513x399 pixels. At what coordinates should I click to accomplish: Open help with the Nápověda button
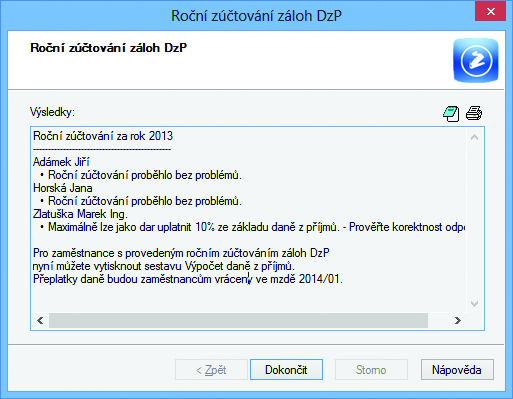(x=457, y=370)
